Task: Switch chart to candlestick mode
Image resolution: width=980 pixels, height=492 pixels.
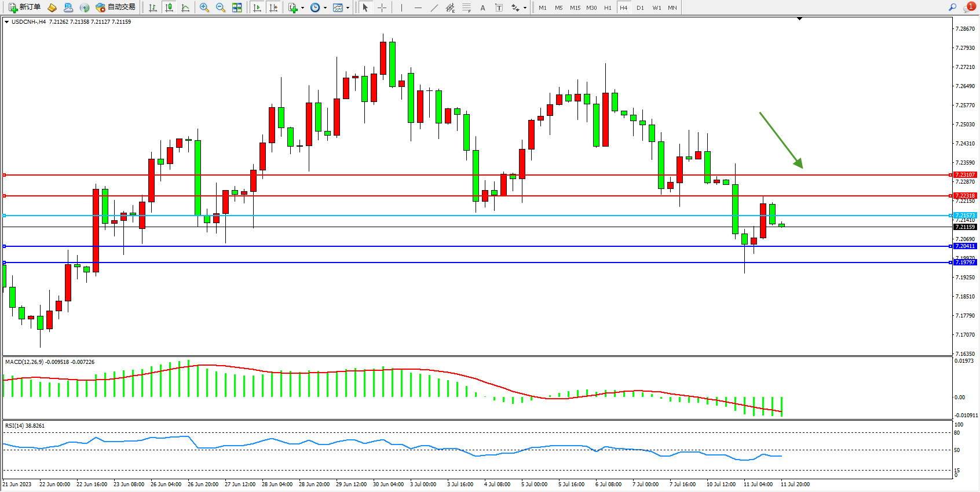Action: pos(169,8)
